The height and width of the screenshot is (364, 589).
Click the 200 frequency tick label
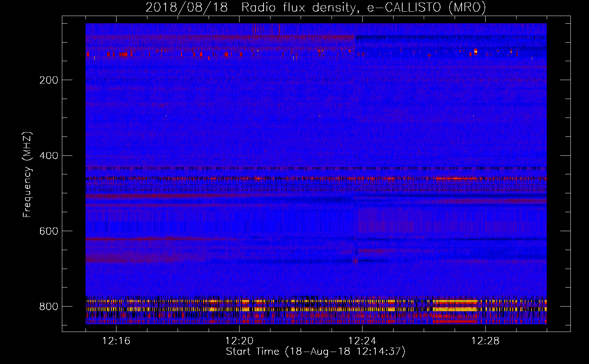(48, 80)
